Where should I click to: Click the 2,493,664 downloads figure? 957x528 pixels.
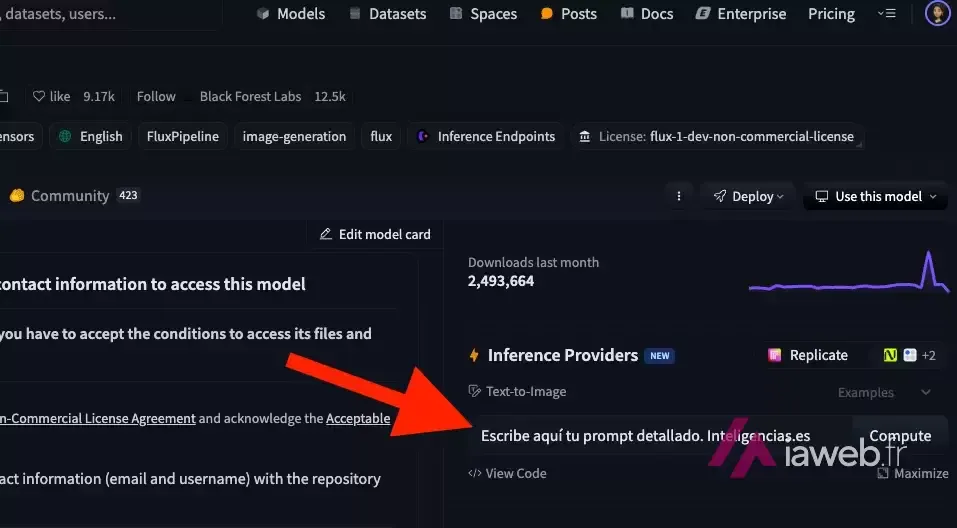point(501,281)
